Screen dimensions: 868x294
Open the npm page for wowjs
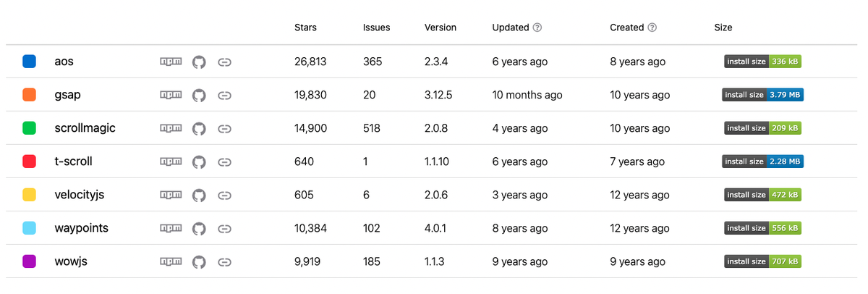171,261
